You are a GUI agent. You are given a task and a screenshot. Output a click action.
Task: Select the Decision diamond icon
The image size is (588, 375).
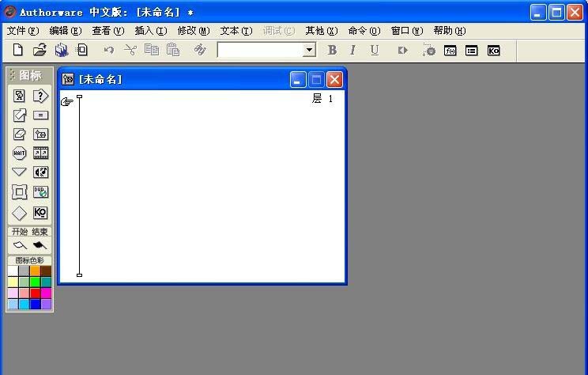click(19, 214)
